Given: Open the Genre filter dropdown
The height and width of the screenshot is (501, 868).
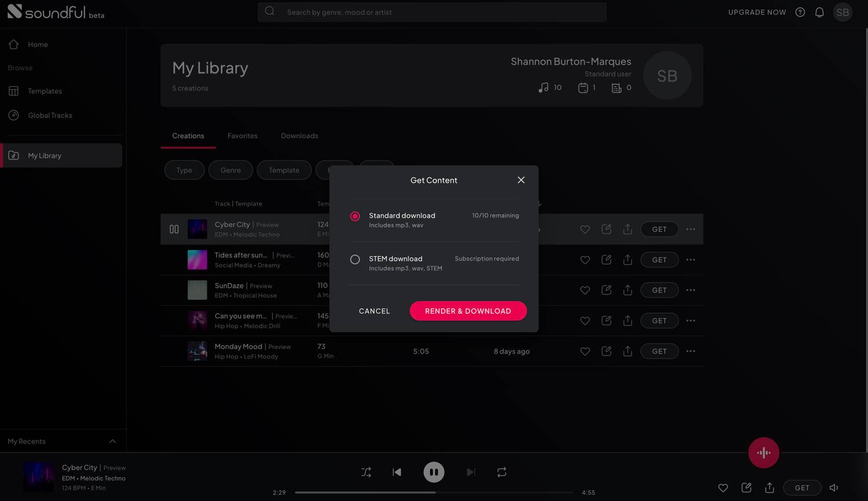Looking at the screenshot, I should click(230, 170).
